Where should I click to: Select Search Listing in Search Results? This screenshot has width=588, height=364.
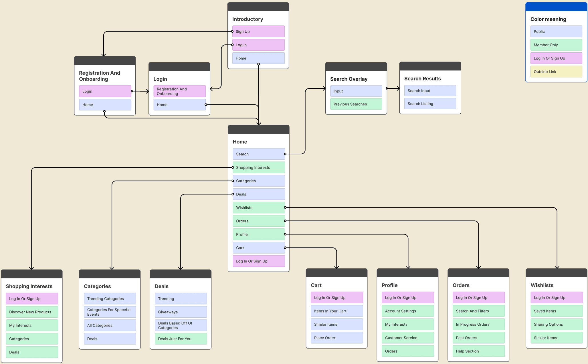[430, 104]
